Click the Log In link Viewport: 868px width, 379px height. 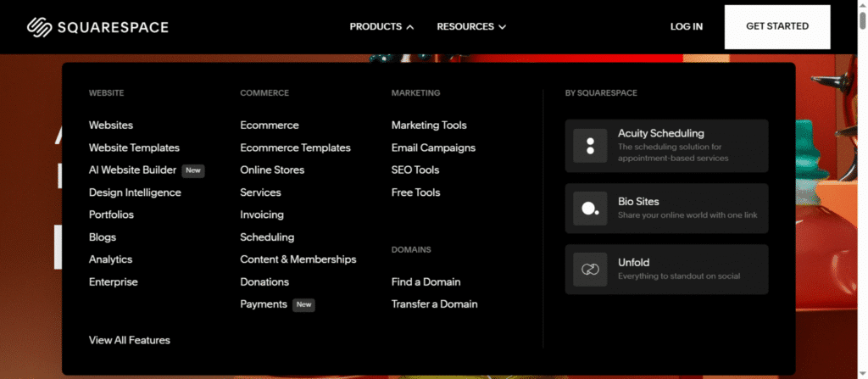tap(686, 26)
